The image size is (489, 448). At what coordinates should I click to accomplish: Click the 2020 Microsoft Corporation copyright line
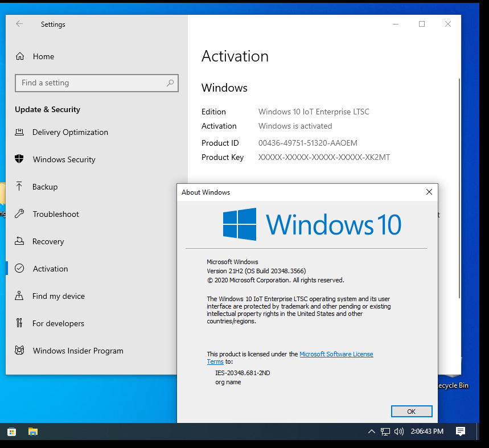click(276, 280)
